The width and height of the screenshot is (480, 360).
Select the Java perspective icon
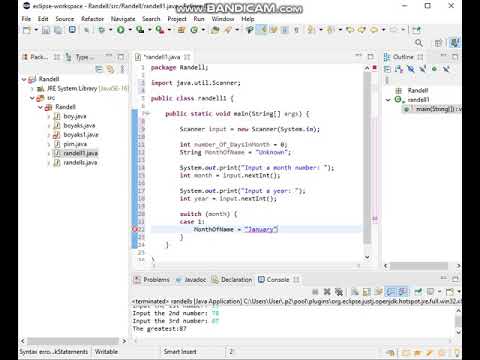pyautogui.click(x=455, y=43)
